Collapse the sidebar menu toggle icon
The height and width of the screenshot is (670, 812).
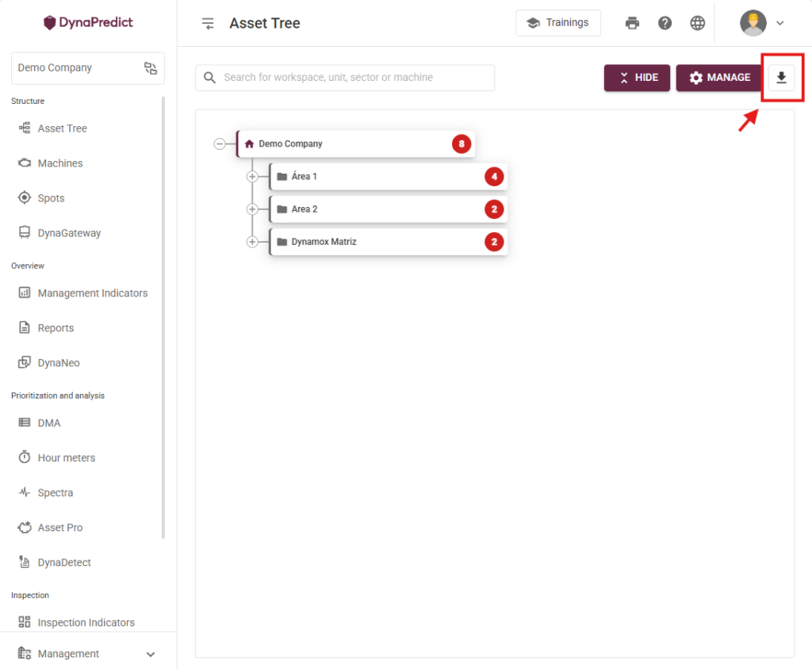[x=208, y=23]
